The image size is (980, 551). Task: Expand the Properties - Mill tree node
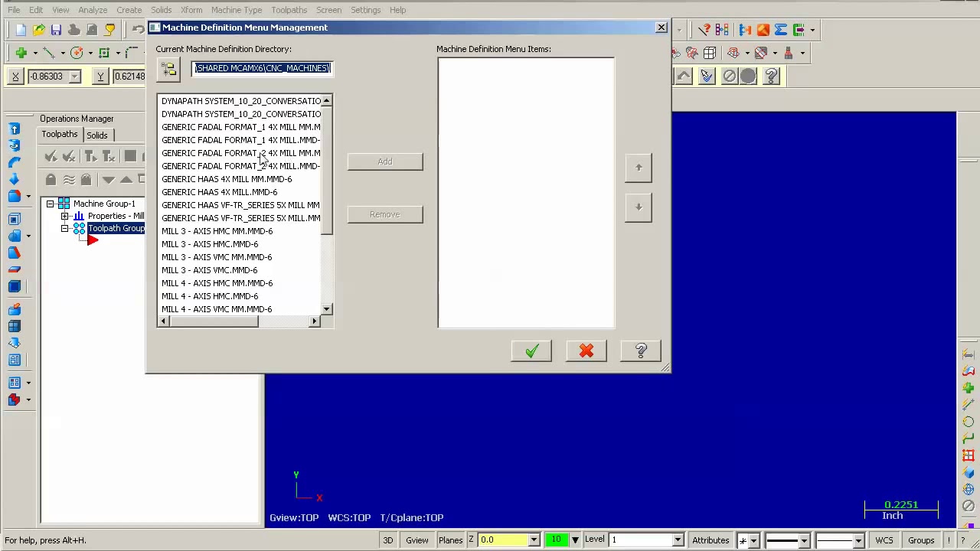[x=65, y=216]
